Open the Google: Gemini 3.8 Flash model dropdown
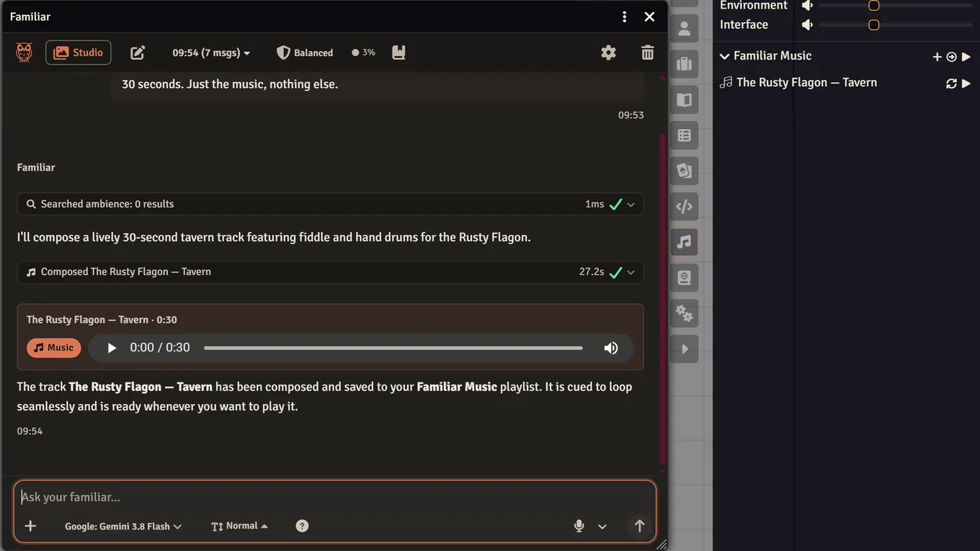Image resolution: width=980 pixels, height=551 pixels. 123,527
